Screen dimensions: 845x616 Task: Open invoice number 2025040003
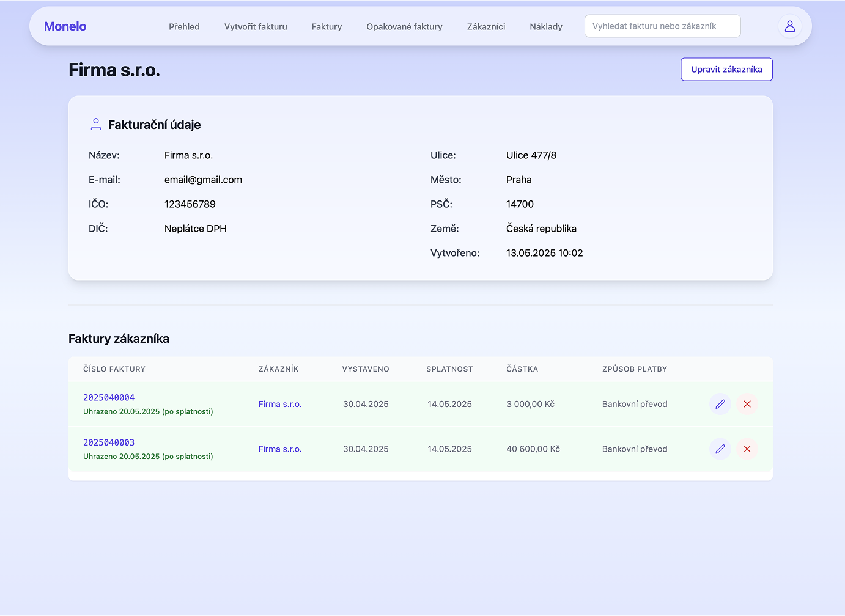[109, 442]
